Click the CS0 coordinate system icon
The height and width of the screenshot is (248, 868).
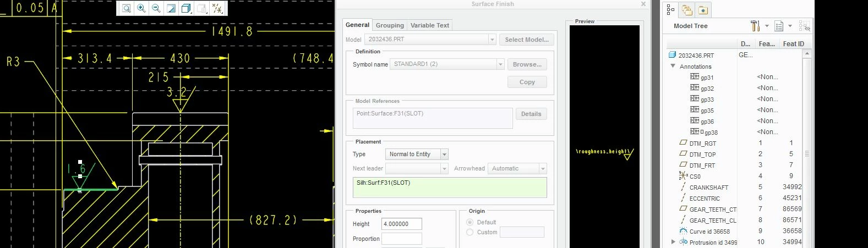tap(684, 176)
